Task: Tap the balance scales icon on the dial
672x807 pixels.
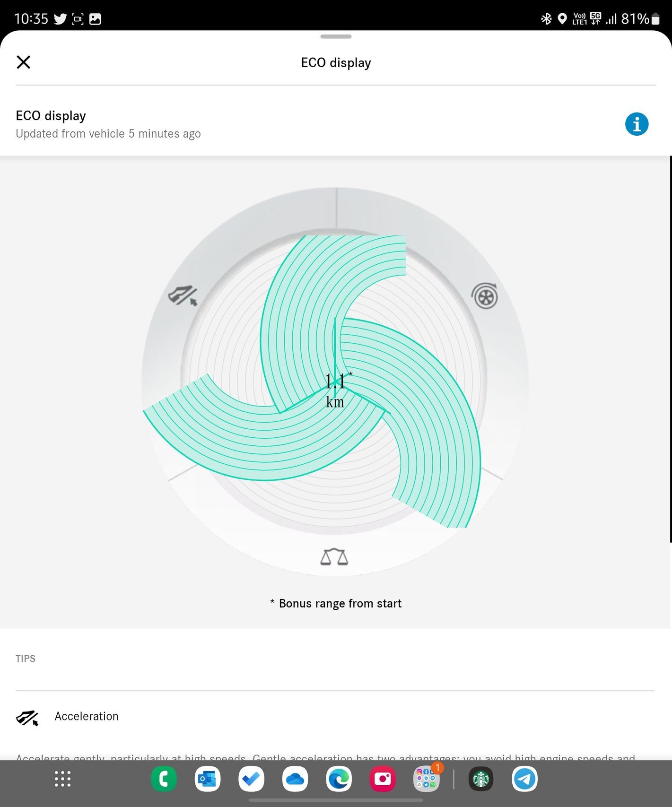Action: (x=334, y=557)
